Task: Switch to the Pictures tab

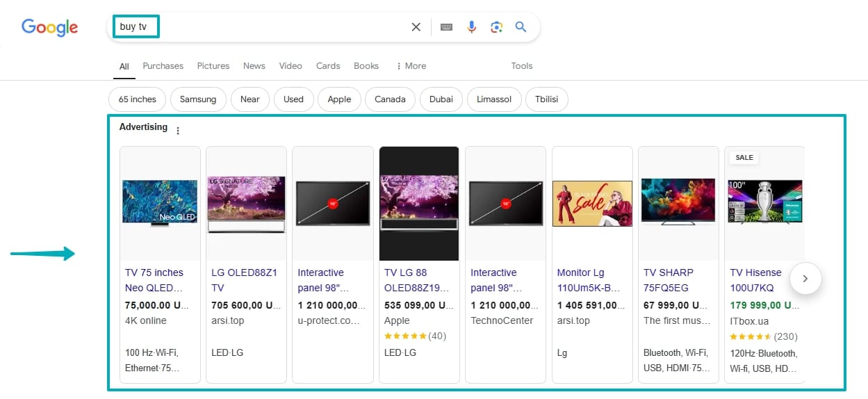Action: [x=213, y=66]
